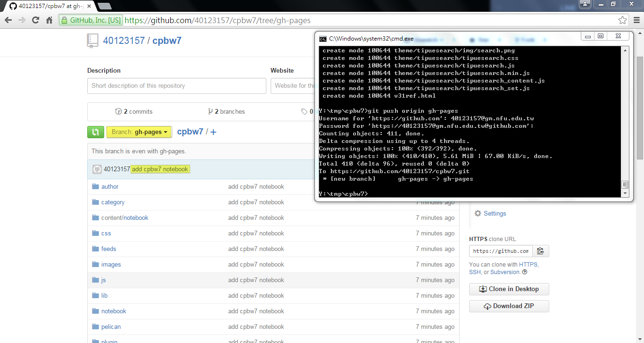The width and height of the screenshot is (644, 343).
Task: Click the GitHub, Inc. [US] security badge
Action: tap(91, 20)
